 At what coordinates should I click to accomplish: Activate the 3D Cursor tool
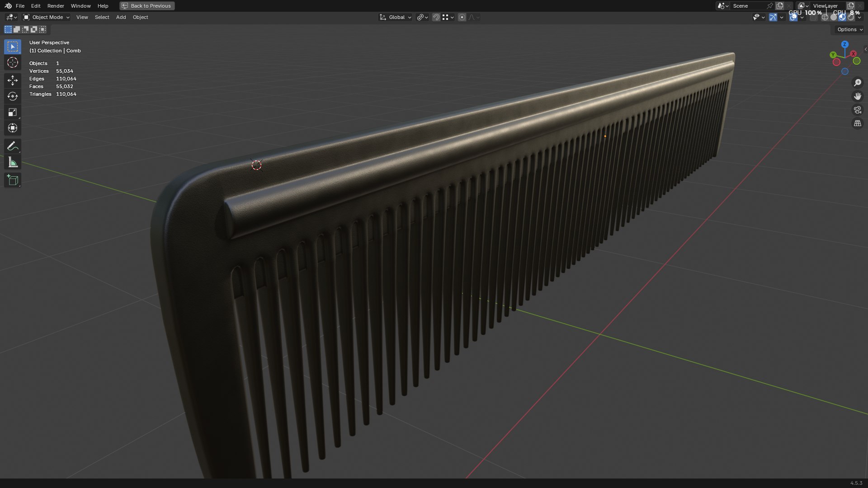coord(13,62)
